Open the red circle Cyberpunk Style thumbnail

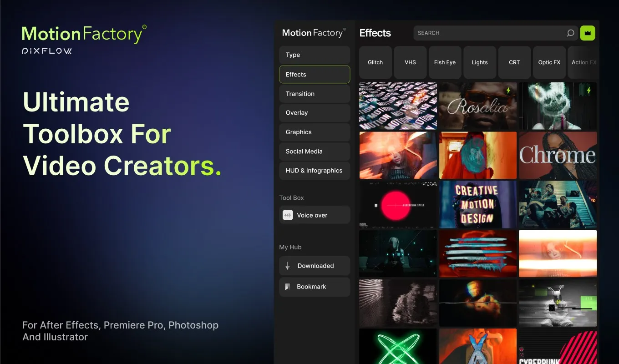tap(398, 204)
